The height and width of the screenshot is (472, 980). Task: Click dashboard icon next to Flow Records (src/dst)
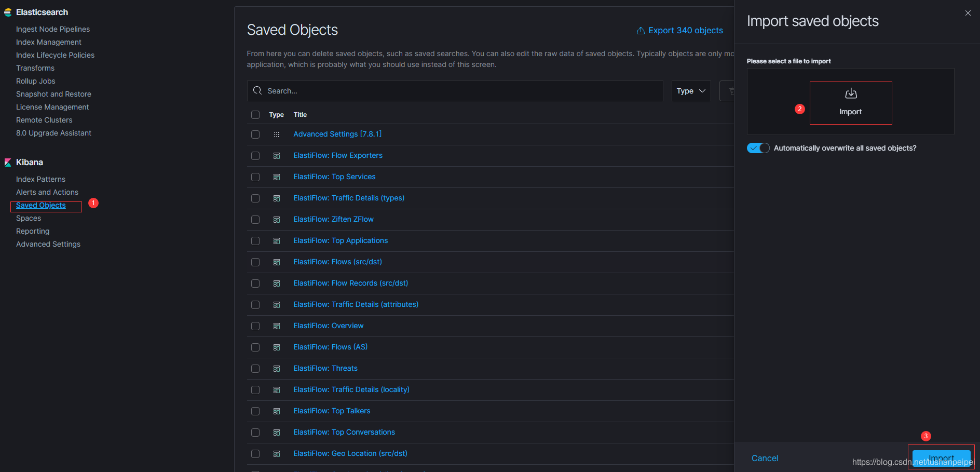(x=277, y=284)
